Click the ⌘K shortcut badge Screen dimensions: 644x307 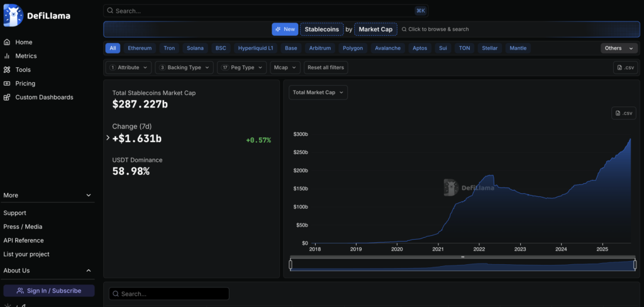point(421,11)
